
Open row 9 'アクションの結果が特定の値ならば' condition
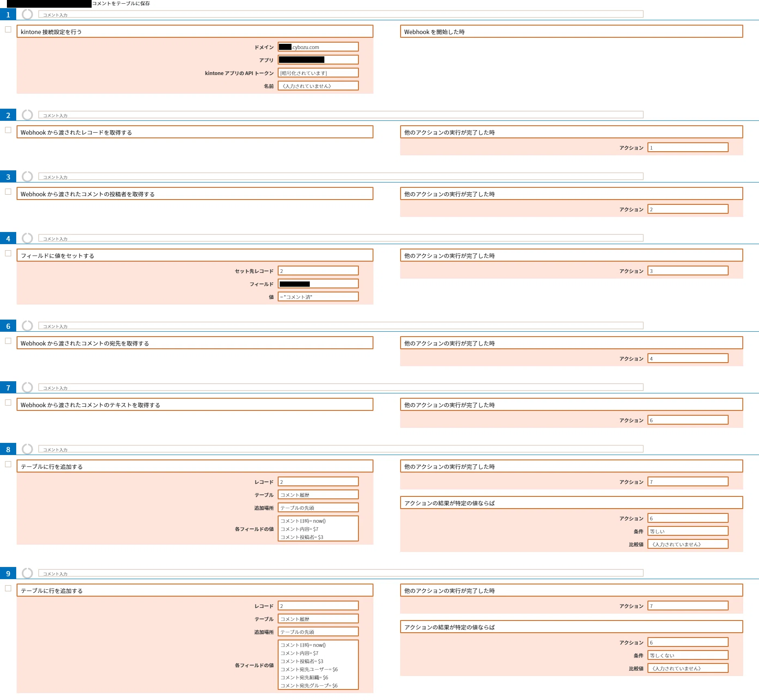(x=572, y=627)
